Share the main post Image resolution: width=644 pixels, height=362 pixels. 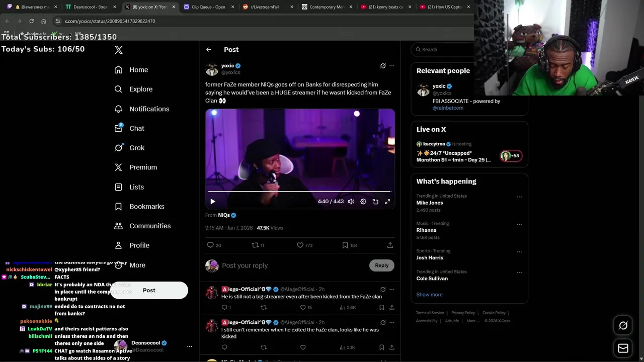click(390, 245)
